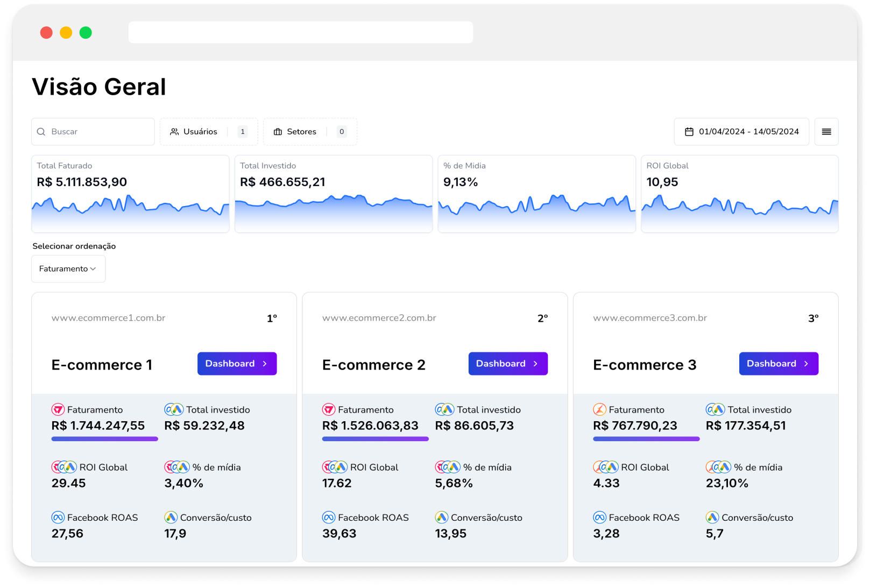Click Facebook ROAS Meta icon in E-commerce 2
The height and width of the screenshot is (588, 870).
pos(329,518)
